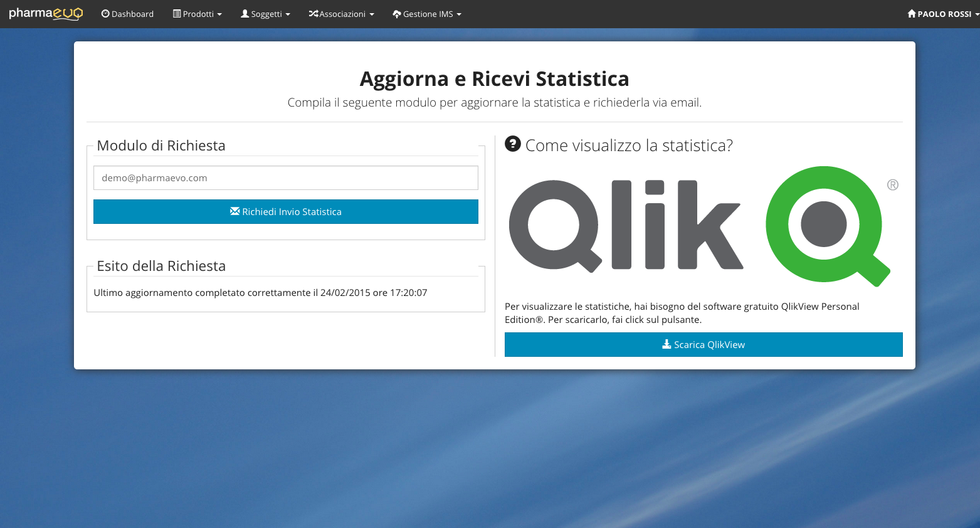Click the question mark help icon
Screen dimensions: 980x528
coord(513,144)
